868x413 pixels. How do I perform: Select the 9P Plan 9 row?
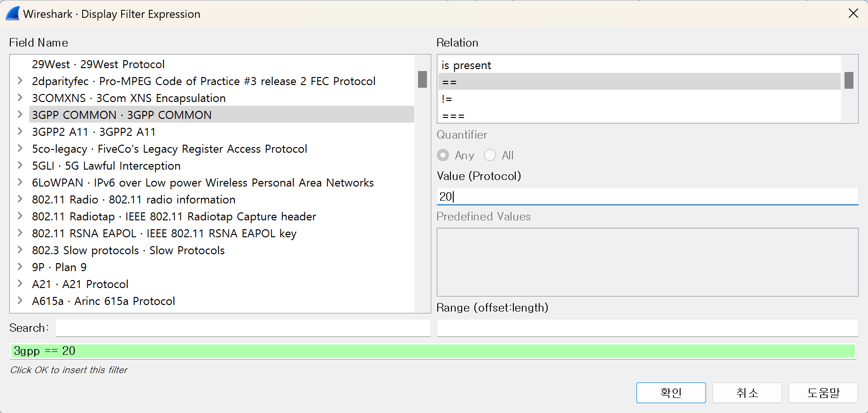click(x=222, y=267)
